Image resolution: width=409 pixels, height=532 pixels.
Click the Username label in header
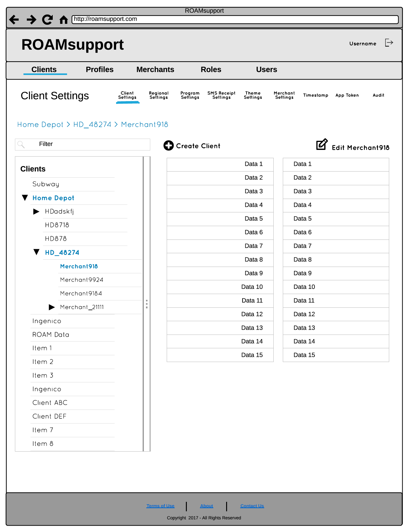click(363, 44)
